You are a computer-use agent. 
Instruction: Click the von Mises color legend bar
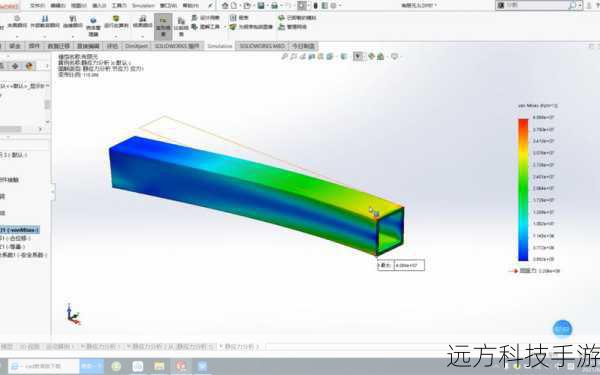(x=523, y=190)
